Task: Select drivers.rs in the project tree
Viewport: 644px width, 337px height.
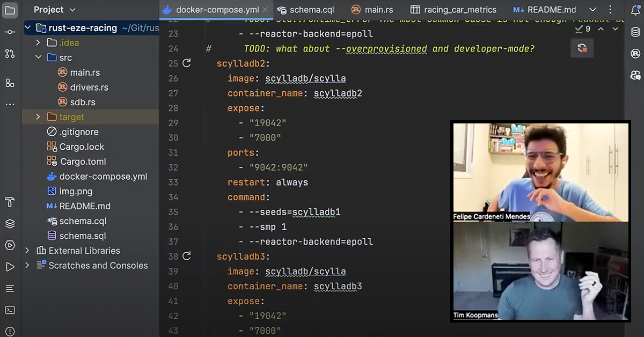Action: [89, 87]
